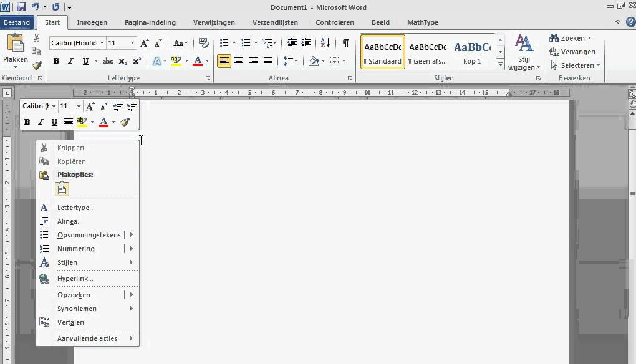636x364 pixels.
Task: Undo last action in Quick Access toolbar
Action: (x=36, y=7)
